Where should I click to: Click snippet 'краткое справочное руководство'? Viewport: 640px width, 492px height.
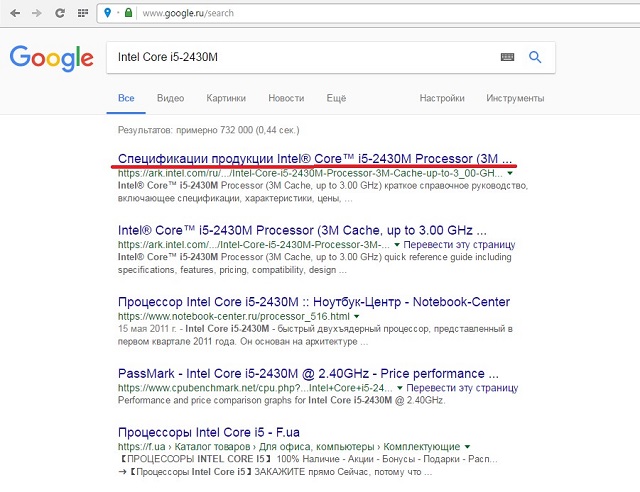pyautogui.click(x=456, y=186)
